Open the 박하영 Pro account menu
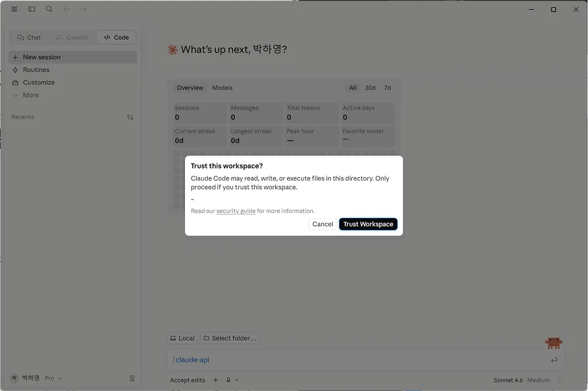This screenshot has height=391, width=588. (36, 378)
